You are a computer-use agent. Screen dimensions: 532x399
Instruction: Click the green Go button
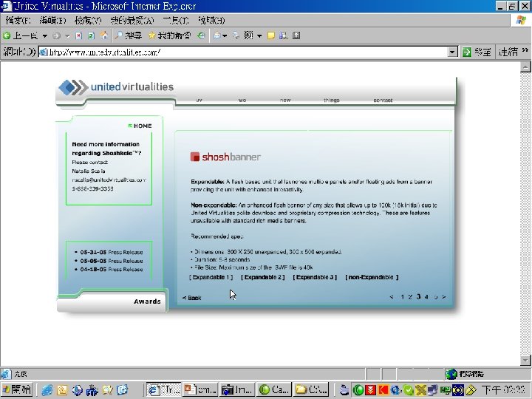(x=477, y=52)
